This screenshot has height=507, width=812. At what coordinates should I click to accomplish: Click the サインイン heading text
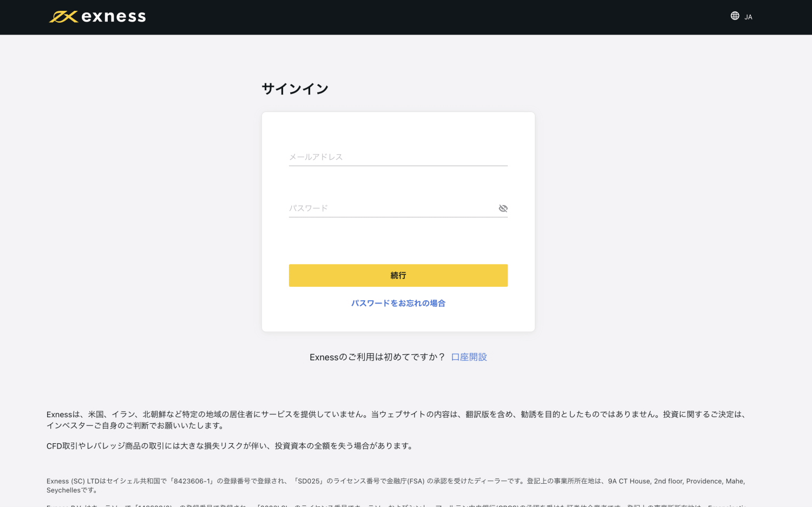(x=295, y=89)
